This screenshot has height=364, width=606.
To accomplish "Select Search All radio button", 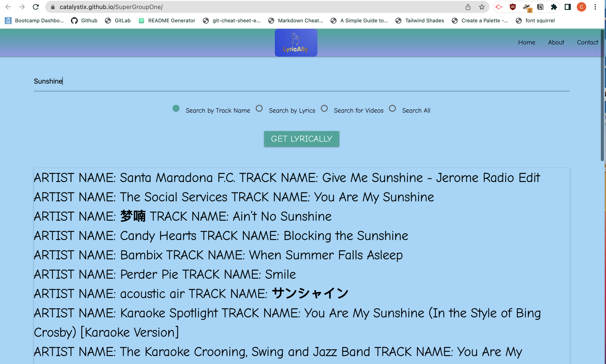I will click(392, 109).
